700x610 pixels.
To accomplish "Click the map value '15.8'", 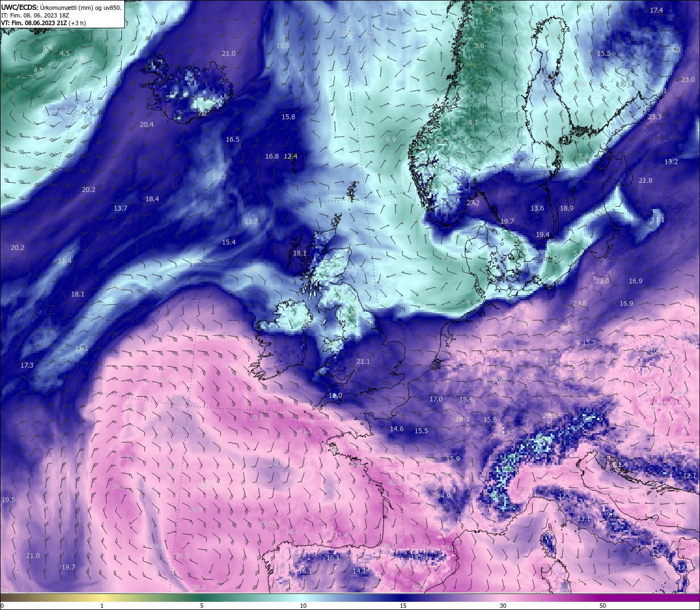I will point(288,117).
